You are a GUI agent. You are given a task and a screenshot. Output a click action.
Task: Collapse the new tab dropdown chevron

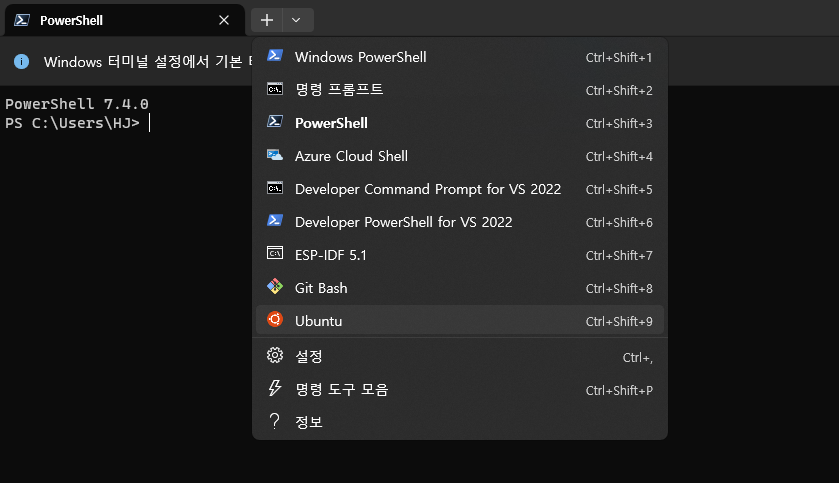pyautogui.click(x=296, y=20)
